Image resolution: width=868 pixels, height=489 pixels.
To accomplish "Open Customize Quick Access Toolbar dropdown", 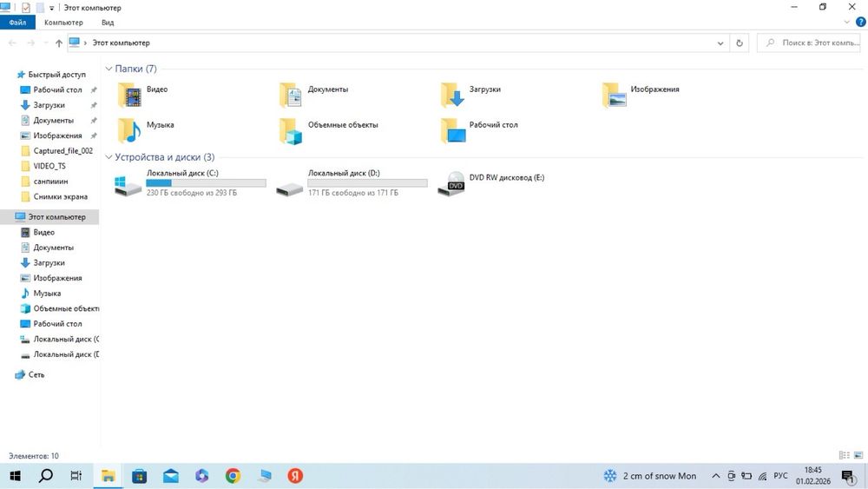I will pyautogui.click(x=51, y=9).
